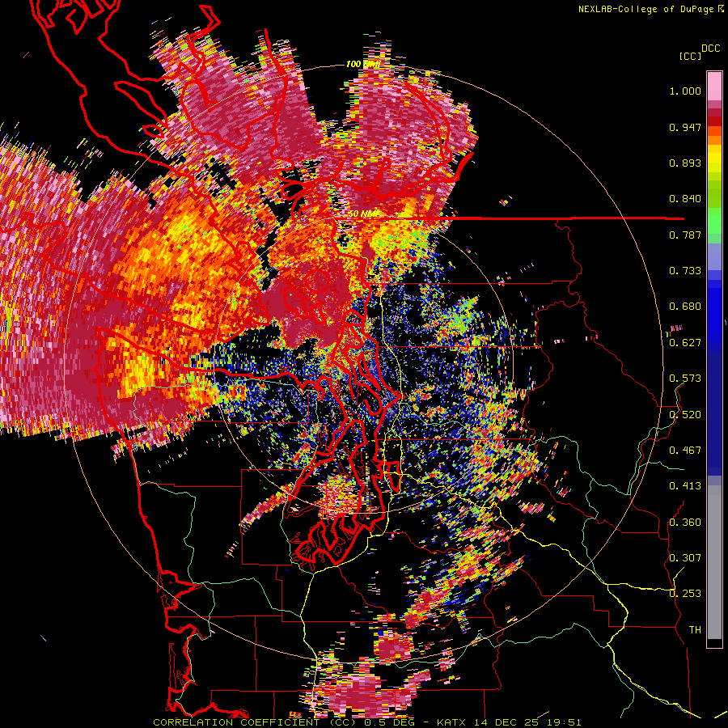
Task: Click the TH threshold label
Action: click(x=695, y=630)
